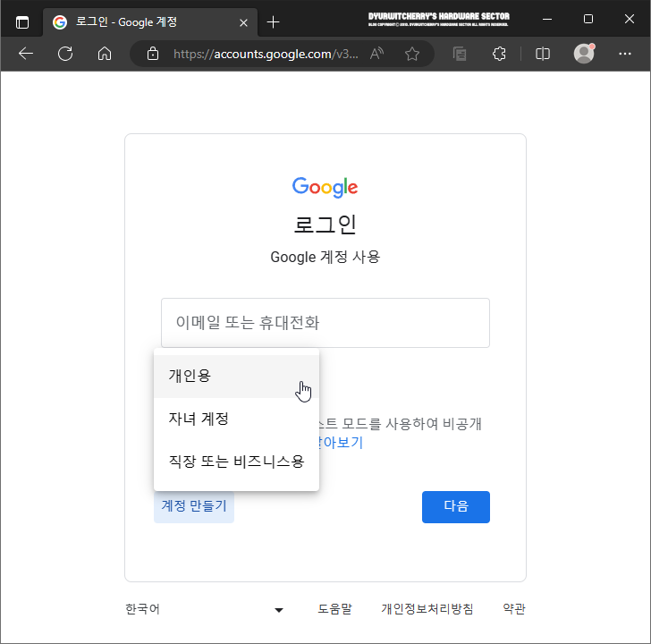Choose 자녀 계정 from the menu

pos(236,419)
